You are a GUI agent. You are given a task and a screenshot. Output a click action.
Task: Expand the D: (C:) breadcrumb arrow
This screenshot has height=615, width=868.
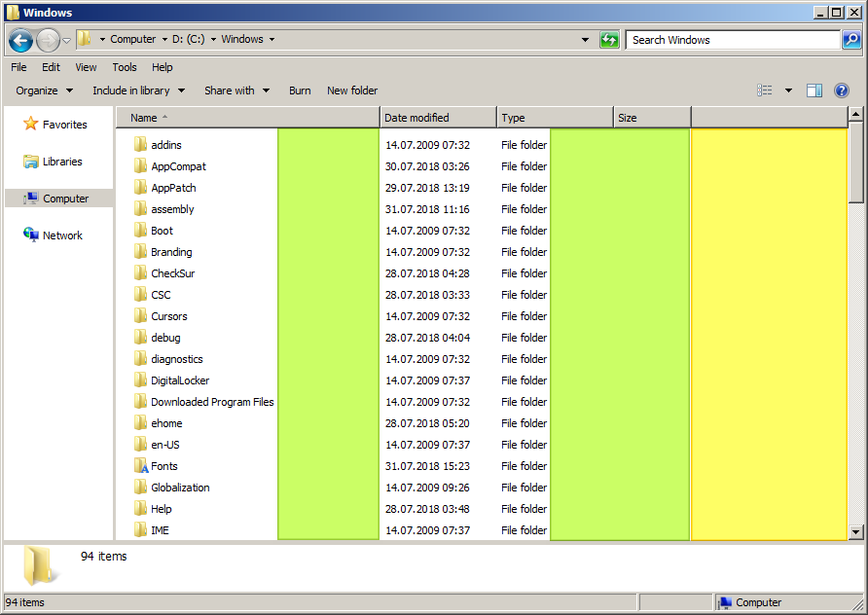[213, 39]
